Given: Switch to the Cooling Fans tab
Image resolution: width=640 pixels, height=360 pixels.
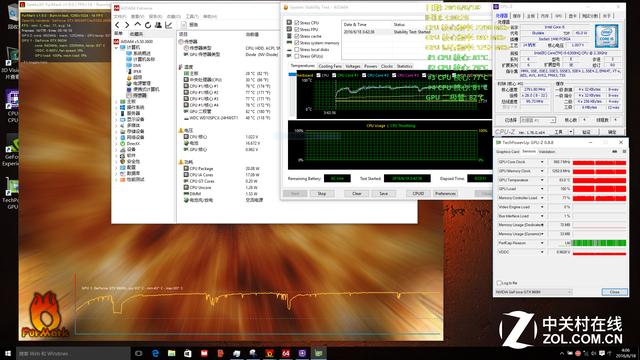Looking at the screenshot, I should click(x=330, y=66).
